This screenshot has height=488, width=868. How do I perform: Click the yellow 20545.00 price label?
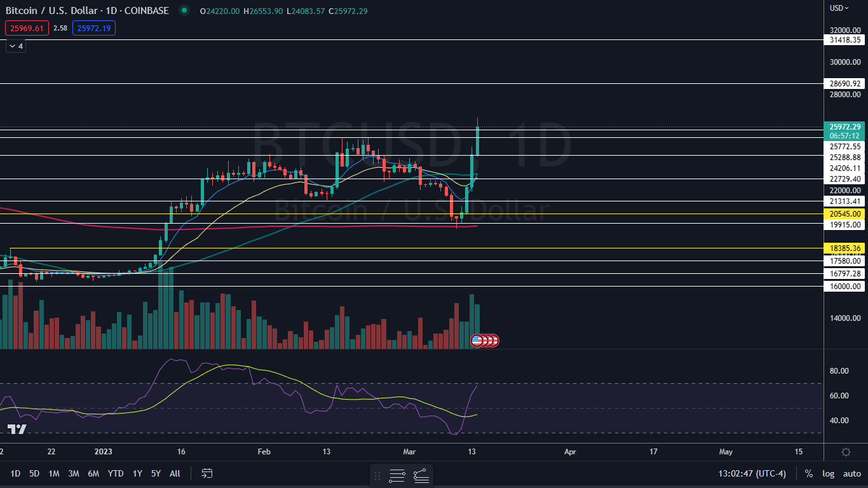pyautogui.click(x=845, y=214)
